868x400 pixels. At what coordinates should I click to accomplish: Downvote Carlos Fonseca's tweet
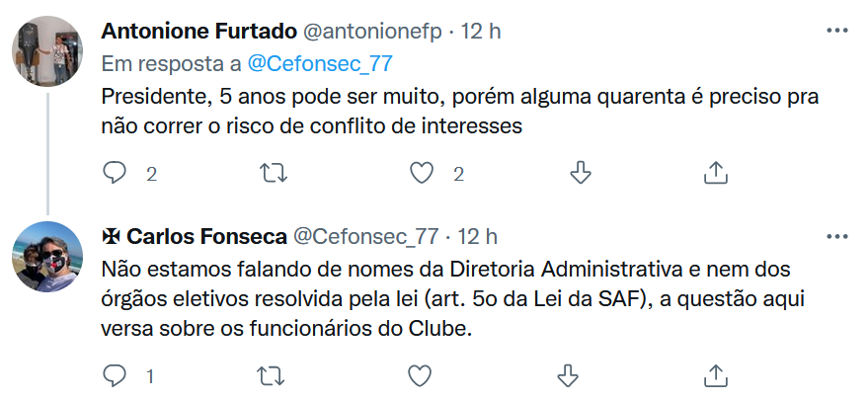pos(567,375)
